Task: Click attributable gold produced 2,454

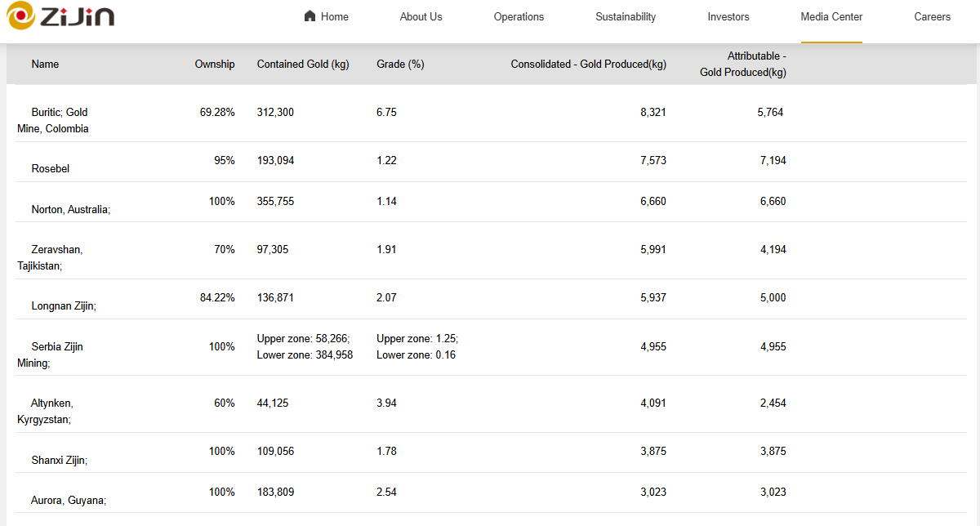Action: pyautogui.click(x=773, y=403)
